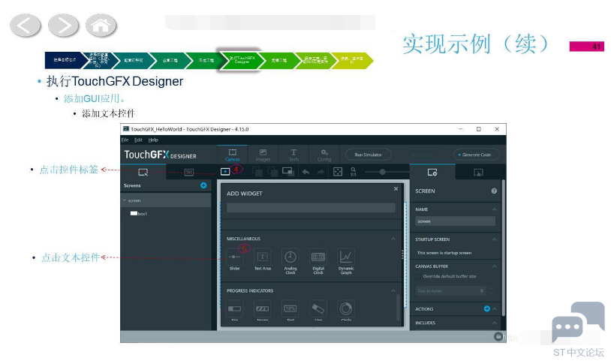Select box1 in the screen tree
The width and height of the screenshot is (611, 364).
(x=139, y=214)
